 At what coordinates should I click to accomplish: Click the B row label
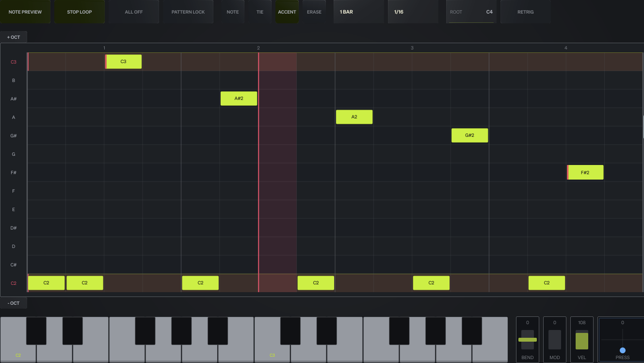pyautogui.click(x=14, y=81)
